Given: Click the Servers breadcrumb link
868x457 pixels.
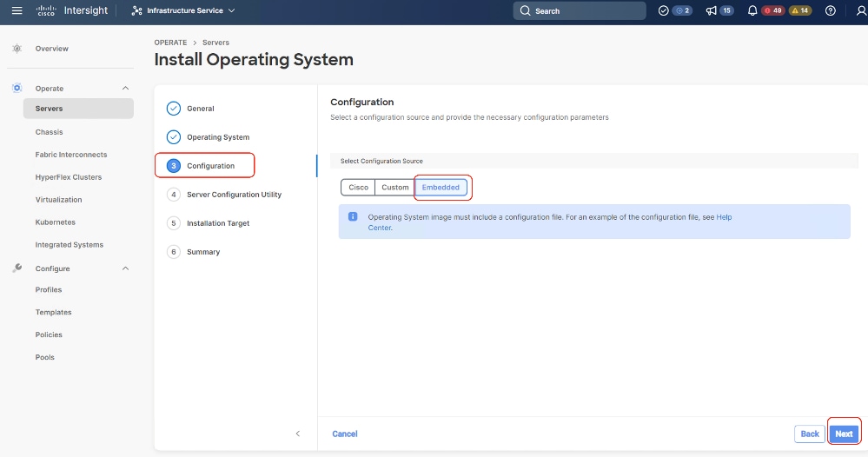Looking at the screenshot, I should point(215,43).
